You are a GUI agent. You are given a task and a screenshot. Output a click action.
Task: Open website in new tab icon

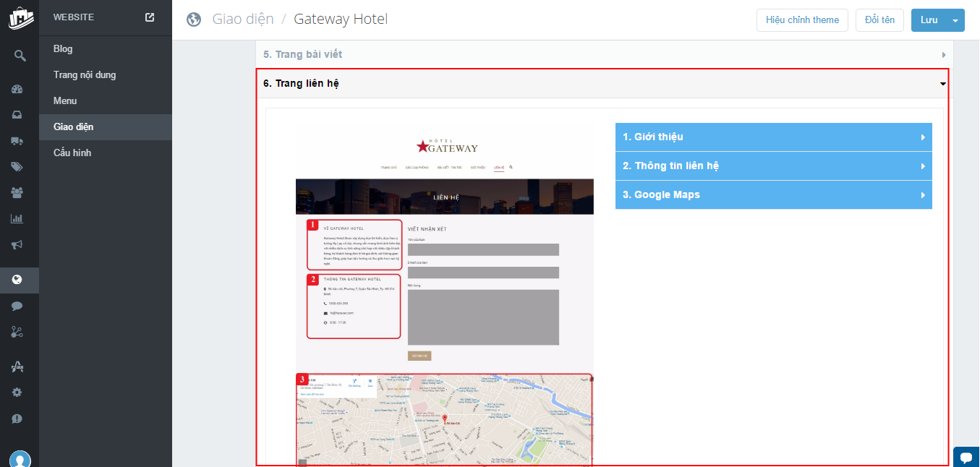[x=150, y=17]
